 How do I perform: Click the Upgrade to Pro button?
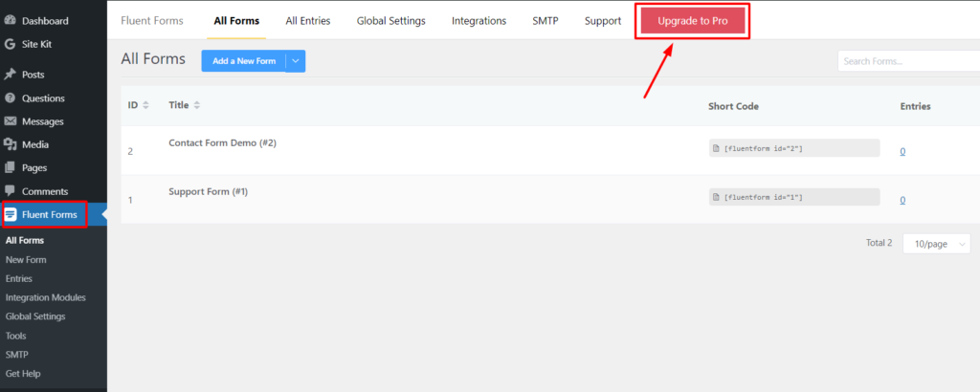tap(693, 21)
